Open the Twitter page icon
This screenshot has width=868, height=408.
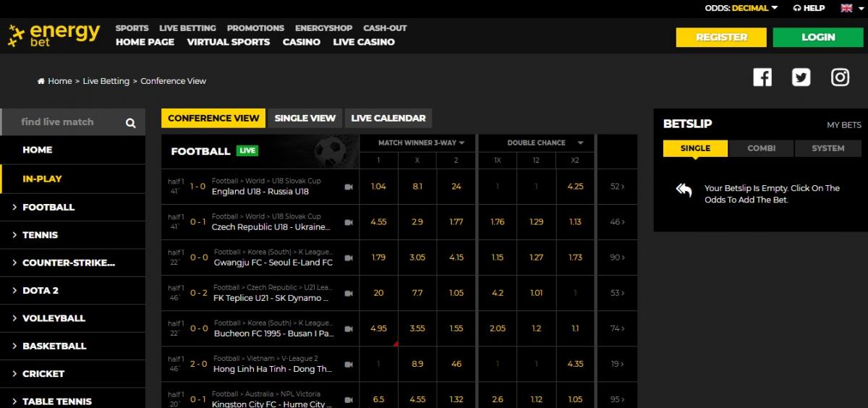tap(801, 77)
